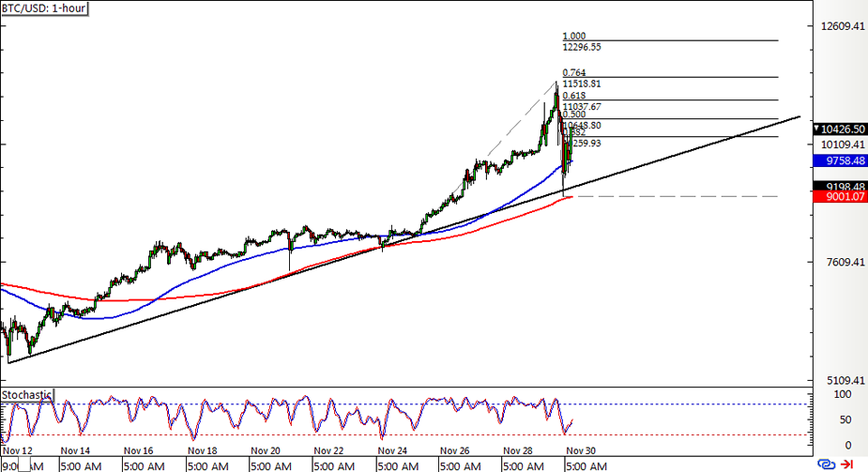Click the 10109.41 price axis label
The height and width of the screenshot is (472, 868).
point(843,145)
